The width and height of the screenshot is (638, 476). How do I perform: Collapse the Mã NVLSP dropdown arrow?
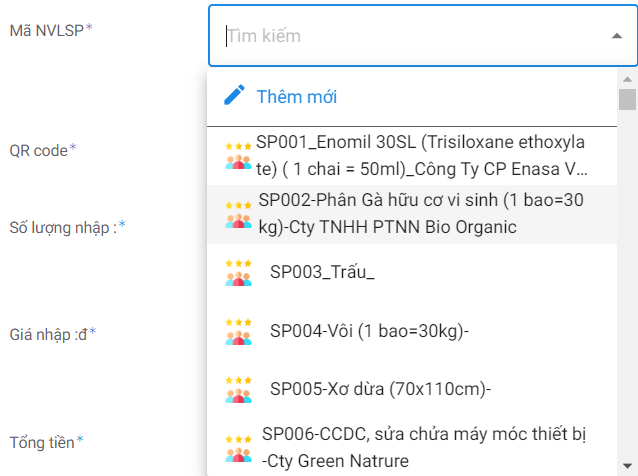pyautogui.click(x=616, y=36)
